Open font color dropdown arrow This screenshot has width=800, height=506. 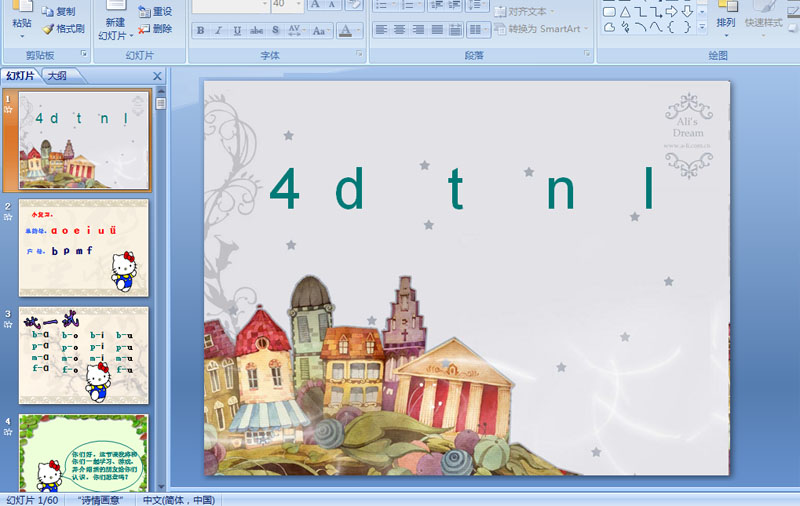click(x=359, y=31)
